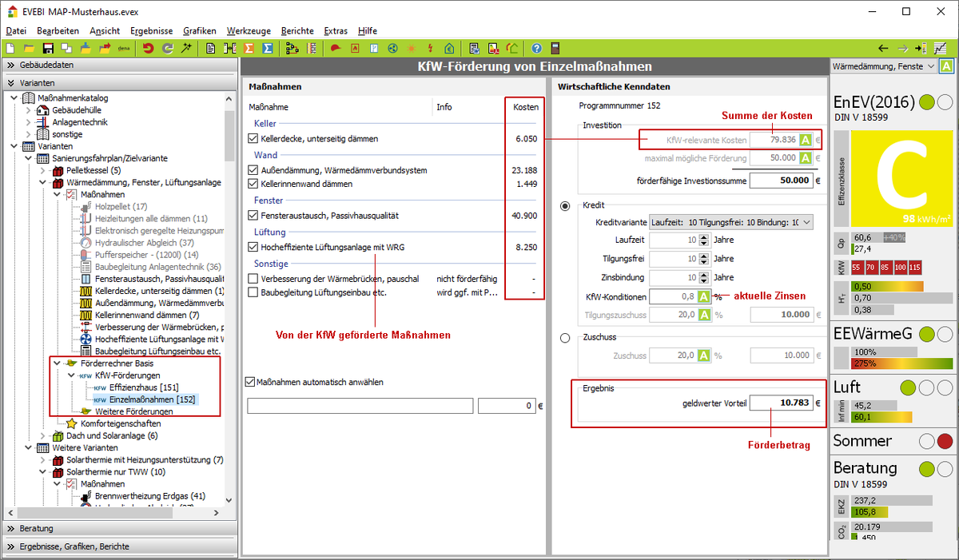Click the orange sigma sum icon
Screen dimensions: 959x560
[249, 48]
